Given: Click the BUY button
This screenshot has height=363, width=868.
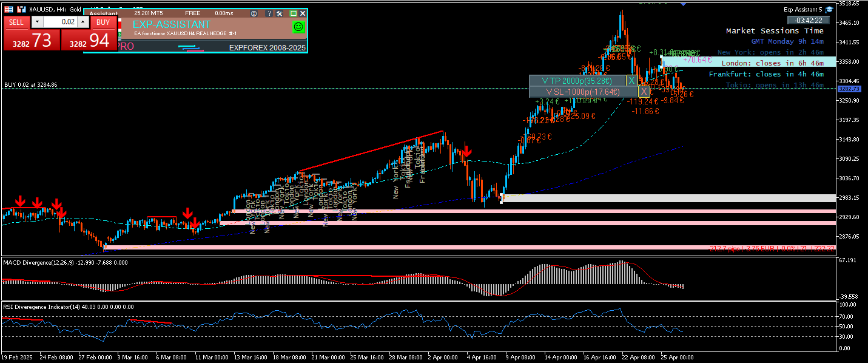Looking at the screenshot, I should (x=103, y=22).
